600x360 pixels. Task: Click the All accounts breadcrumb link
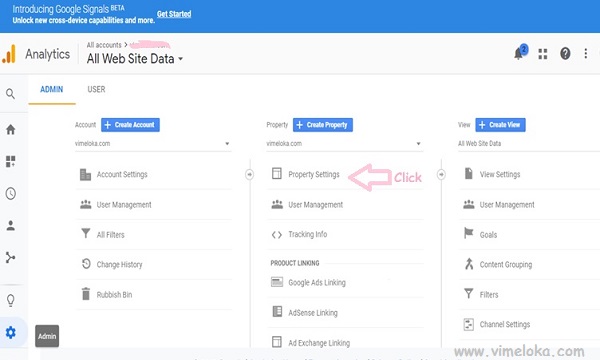coord(104,45)
